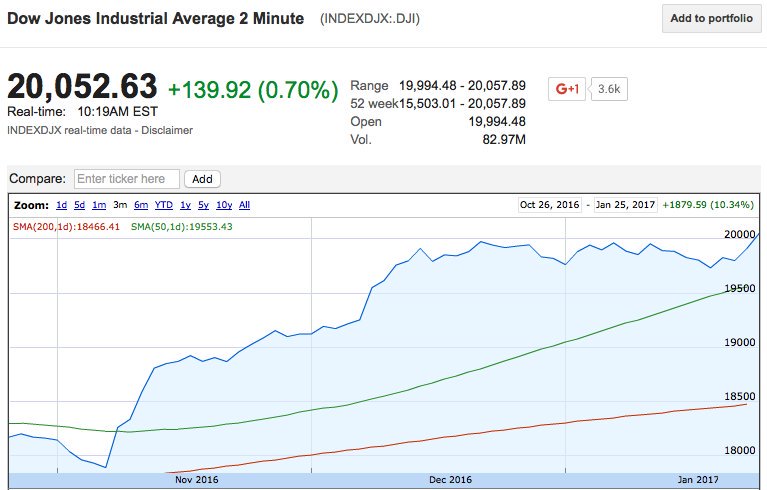Focus the Enter ticker here field
Screen dimensions: 767x490
tap(127, 179)
